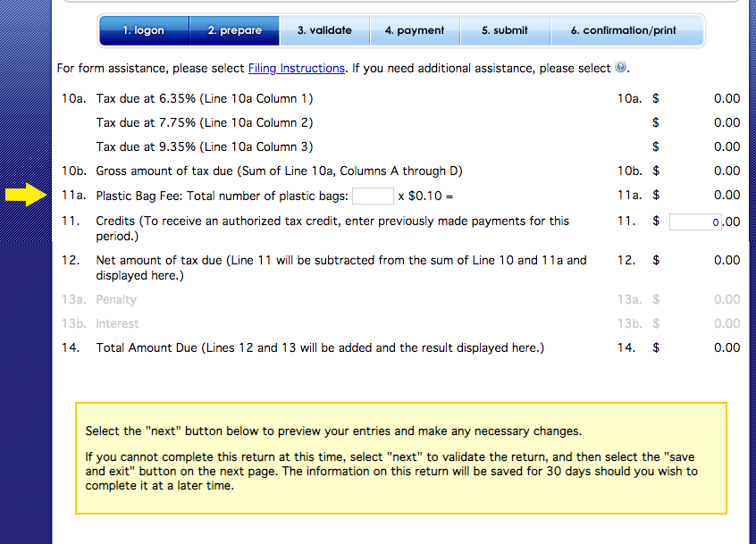Click the 6.35% tax due amount value

(727, 99)
